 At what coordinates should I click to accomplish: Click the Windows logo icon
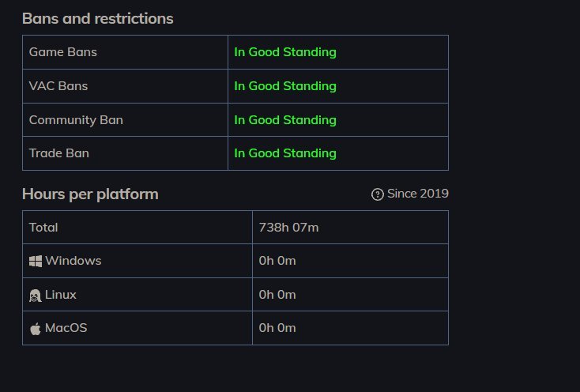click(x=36, y=261)
